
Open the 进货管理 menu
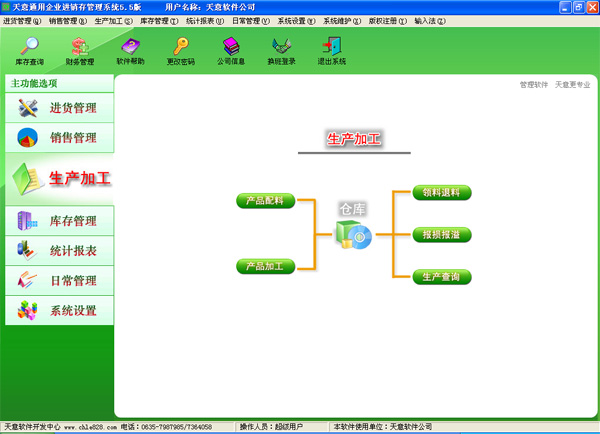(x=22, y=20)
